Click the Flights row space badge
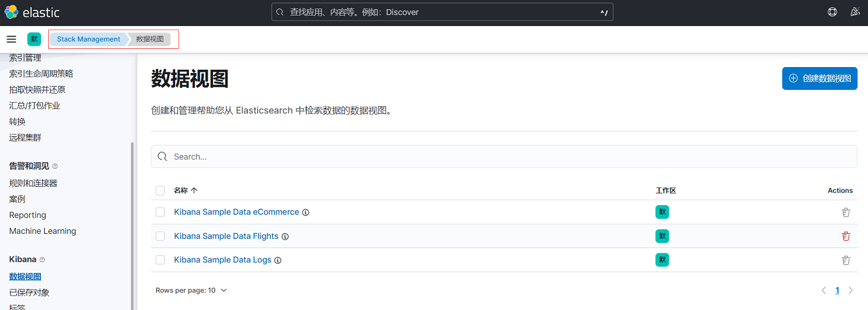 662,236
